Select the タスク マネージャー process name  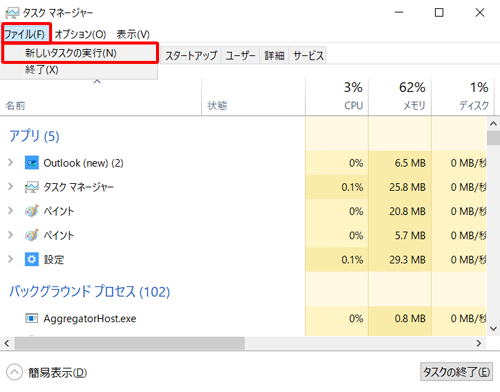point(79,187)
